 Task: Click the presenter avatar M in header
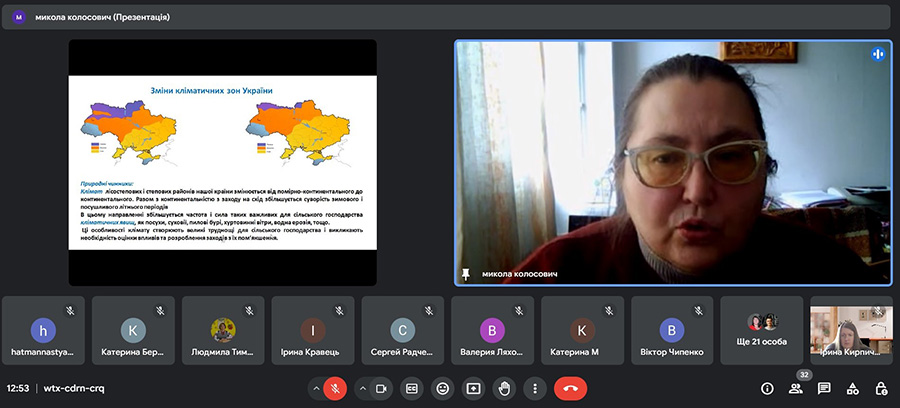point(19,17)
